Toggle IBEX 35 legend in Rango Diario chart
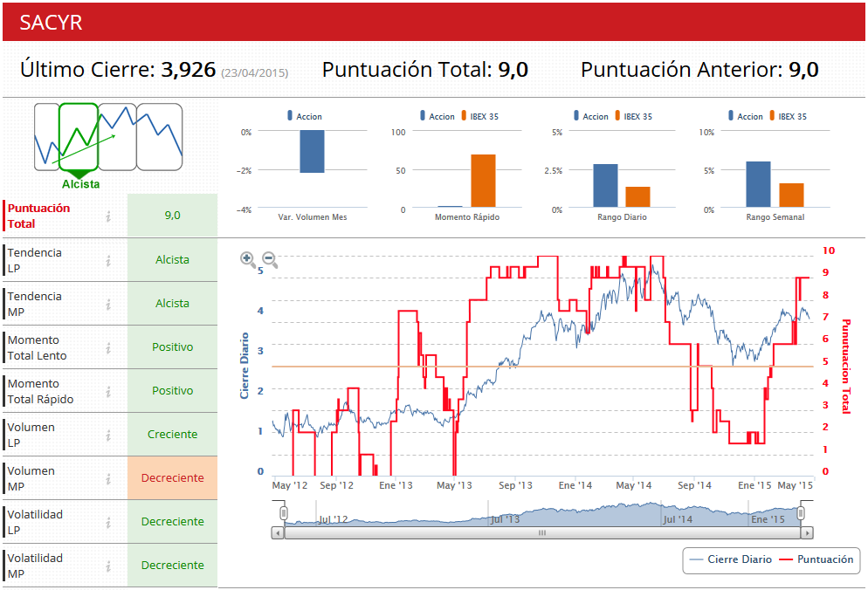 point(633,116)
